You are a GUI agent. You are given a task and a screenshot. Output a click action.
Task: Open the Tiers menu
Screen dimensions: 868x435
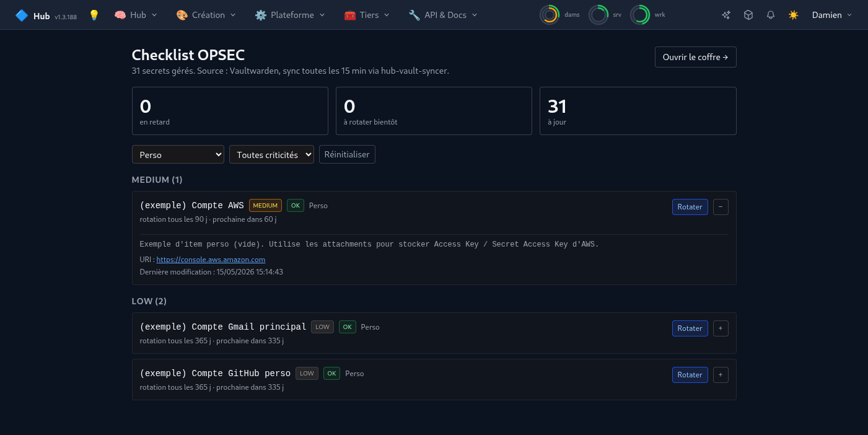(367, 15)
